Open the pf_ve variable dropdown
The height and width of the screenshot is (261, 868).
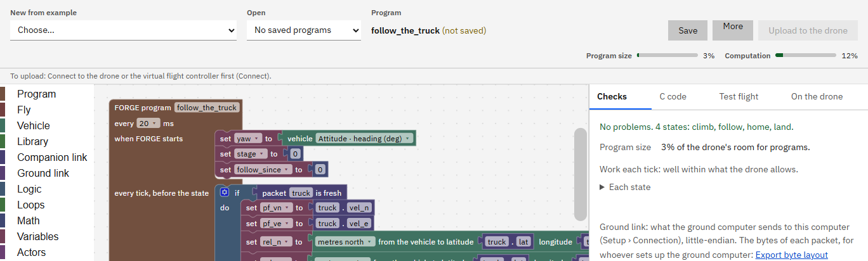pos(276,224)
